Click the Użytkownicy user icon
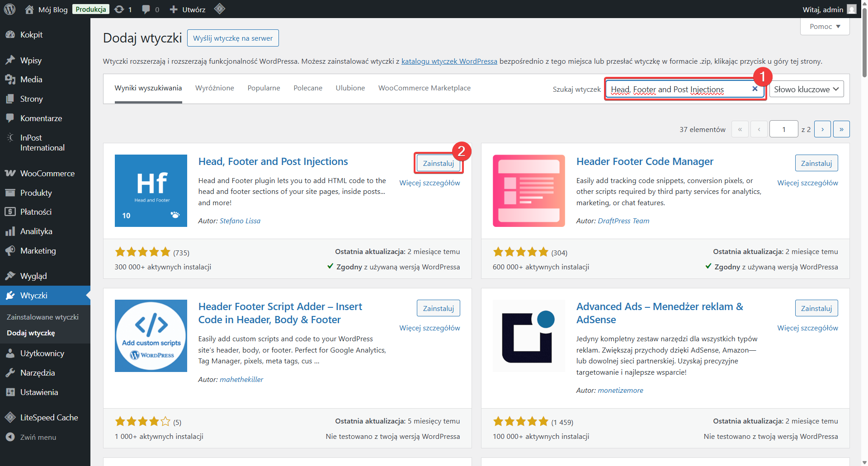Screen dimensions: 868x466 click(x=10, y=353)
